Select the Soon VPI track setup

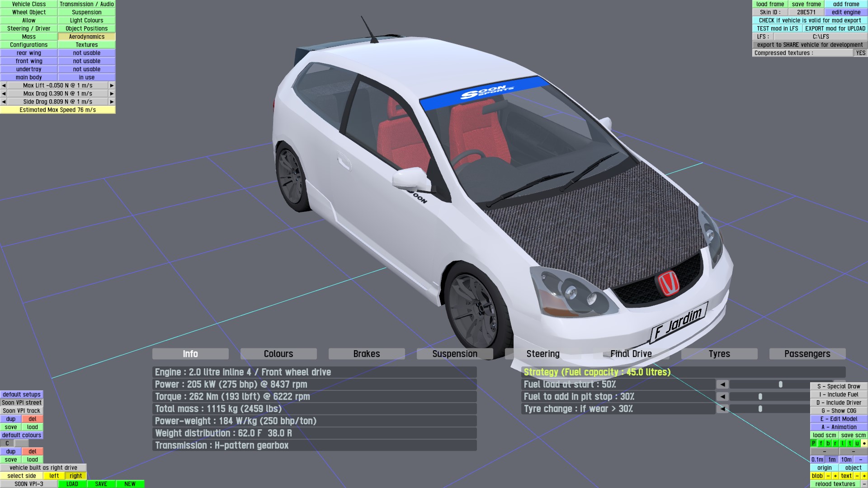click(22, 411)
